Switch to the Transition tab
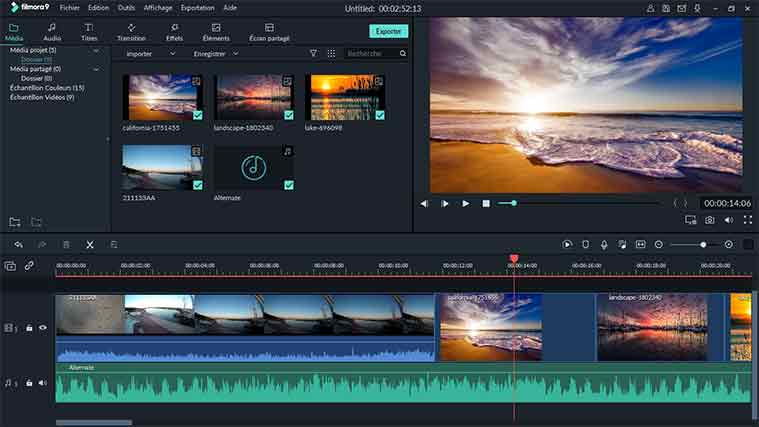The width and height of the screenshot is (759, 427). pos(131,32)
